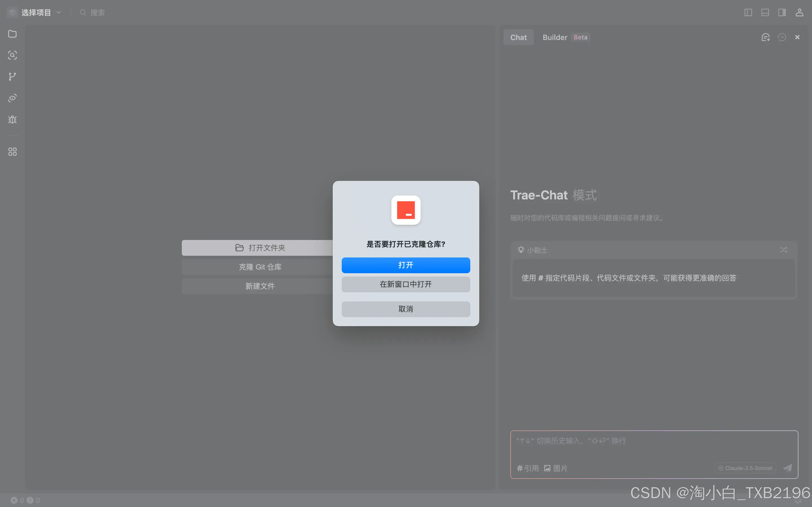Viewport: 812px width, 507px height.
Task: Open the file explorer sidebar icon
Action: tap(12, 34)
